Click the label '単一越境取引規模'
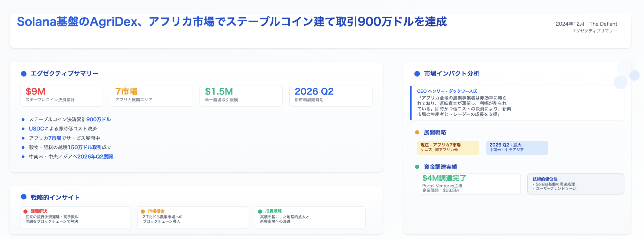The image size is (644, 239). pyautogui.click(x=221, y=100)
